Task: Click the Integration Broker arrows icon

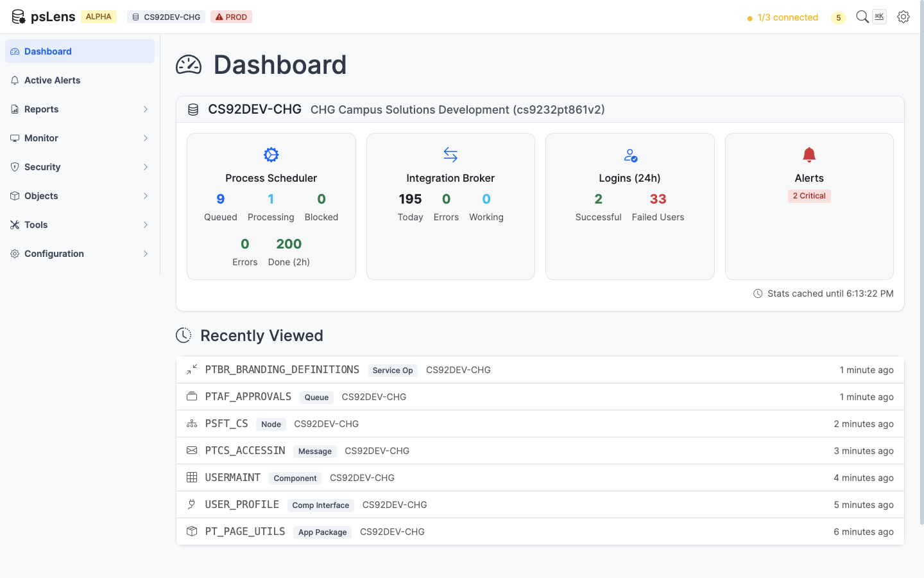Action: tap(450, 155)
